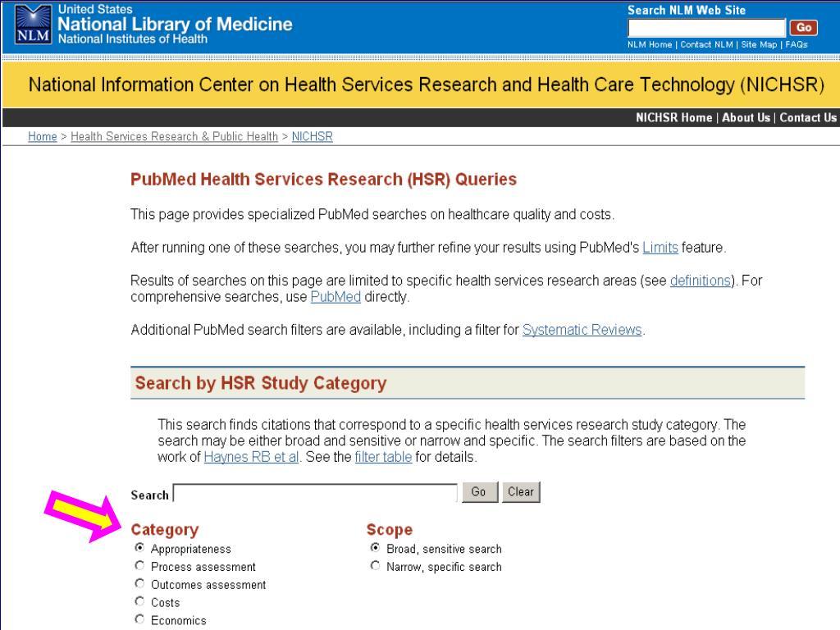The height and width of the screenshot is (630, 840).
Task: Select the Process assessment radio button
Action: click(x=139, y=565)
